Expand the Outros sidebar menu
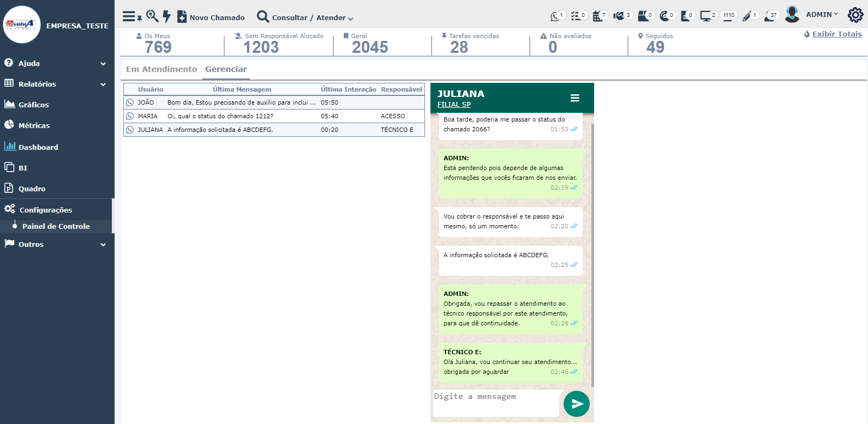This screenshot has width=868, height=424. (x=56, y=244)
